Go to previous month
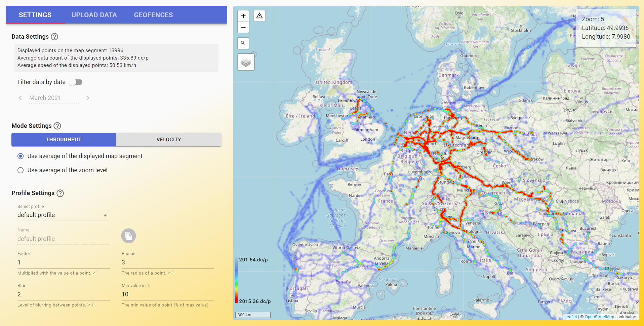The width and height of the screenshot is (644, 326). pyautogui.click(x=21, y=98)
